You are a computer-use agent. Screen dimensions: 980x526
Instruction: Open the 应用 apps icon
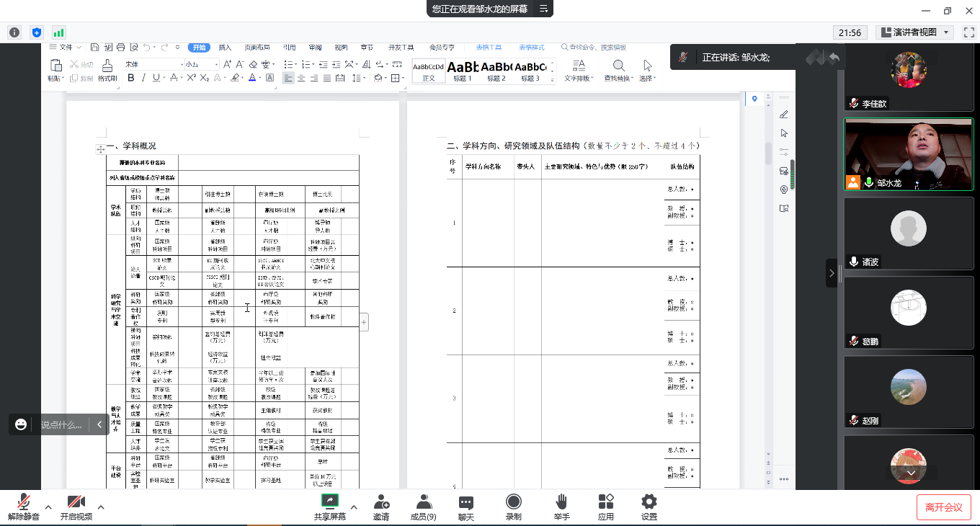[606, 507]
